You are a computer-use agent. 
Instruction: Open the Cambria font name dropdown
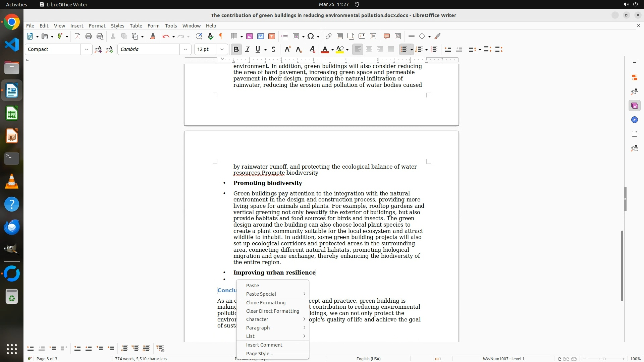click(x=185, y=50)
